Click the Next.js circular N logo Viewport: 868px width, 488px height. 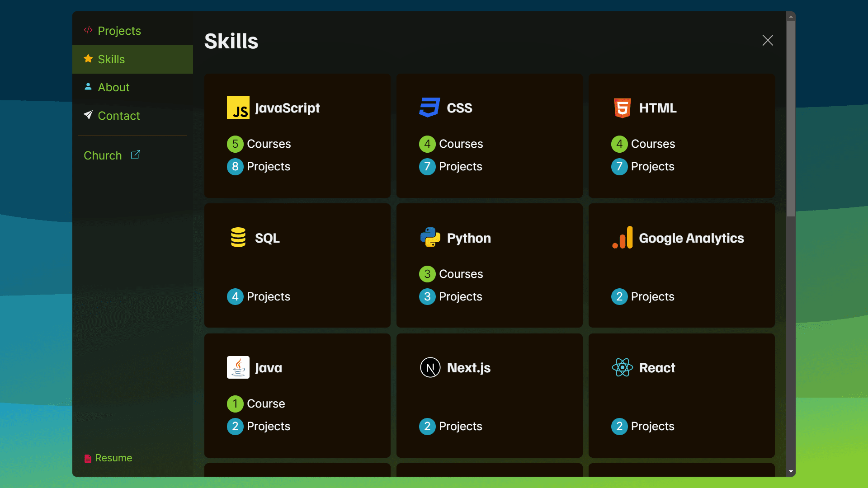point(430,367)
